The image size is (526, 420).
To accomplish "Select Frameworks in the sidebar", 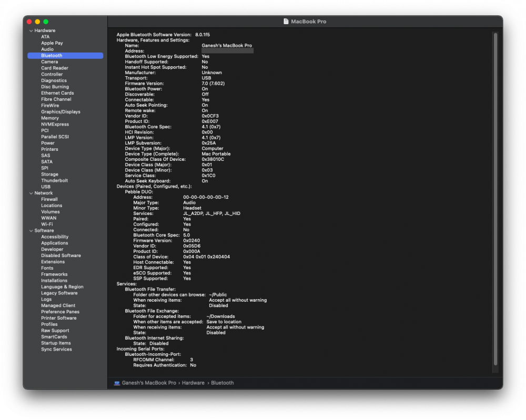I will pyautogui.click(x=54, y=274).
